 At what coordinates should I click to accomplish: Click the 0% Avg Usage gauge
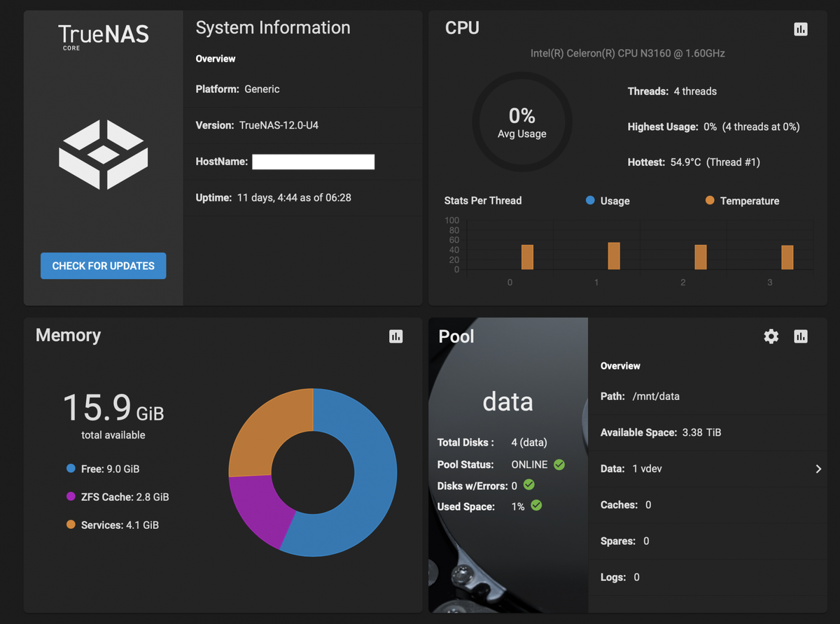point(522,122)
